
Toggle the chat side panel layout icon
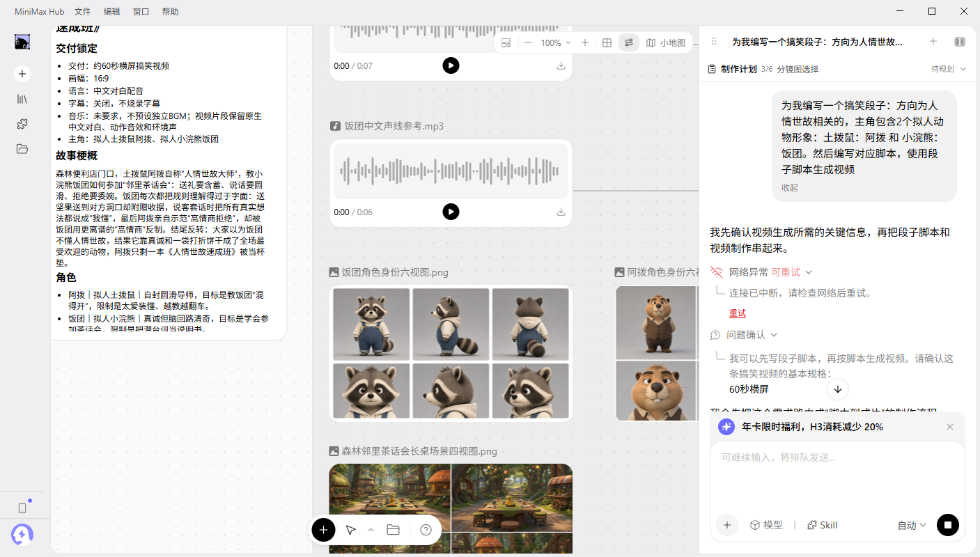(x=960, y=42)
